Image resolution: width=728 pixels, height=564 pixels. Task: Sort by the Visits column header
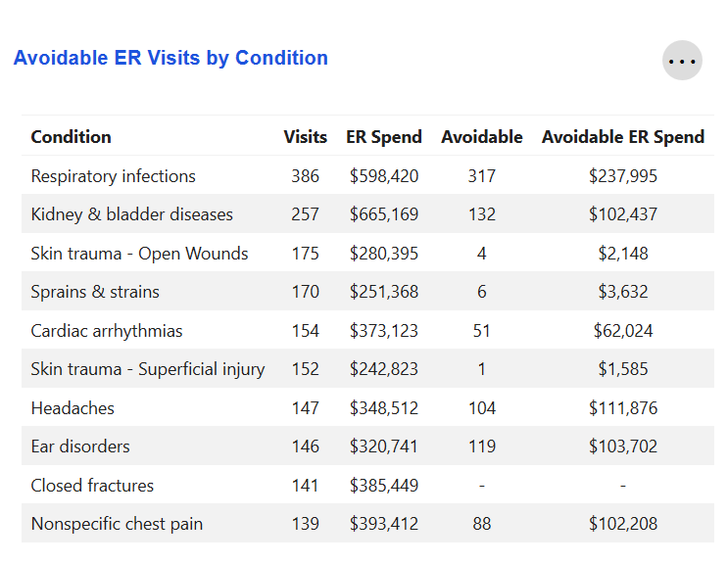pyautogui.click(x=305, y=137)
